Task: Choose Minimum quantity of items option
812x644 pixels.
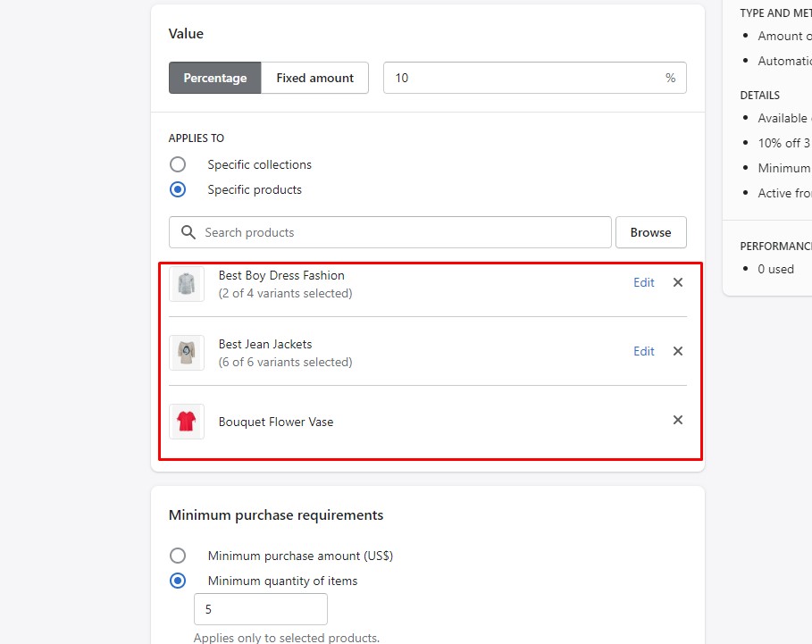Action: 178,581
